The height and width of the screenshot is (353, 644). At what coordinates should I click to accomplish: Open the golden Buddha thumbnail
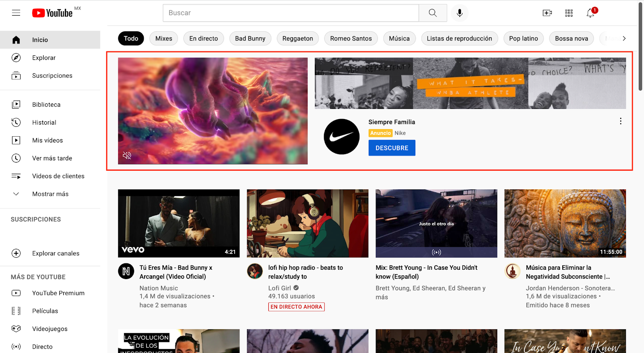point(565,224)
